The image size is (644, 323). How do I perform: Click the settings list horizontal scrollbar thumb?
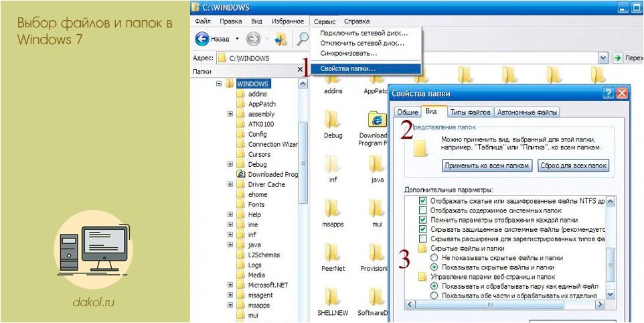click(489, 305)
